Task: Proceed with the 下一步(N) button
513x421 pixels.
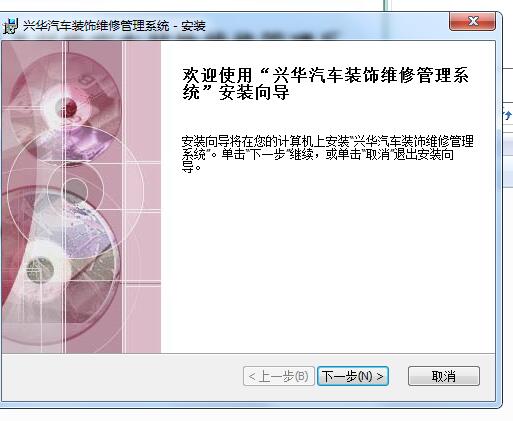Action: [353, 376]
